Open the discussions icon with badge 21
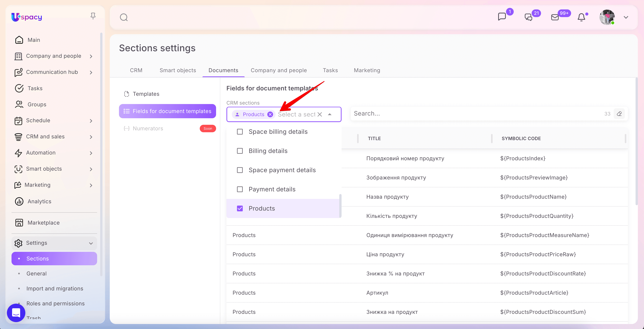644x329 pixels. click(x=528, y=17)
